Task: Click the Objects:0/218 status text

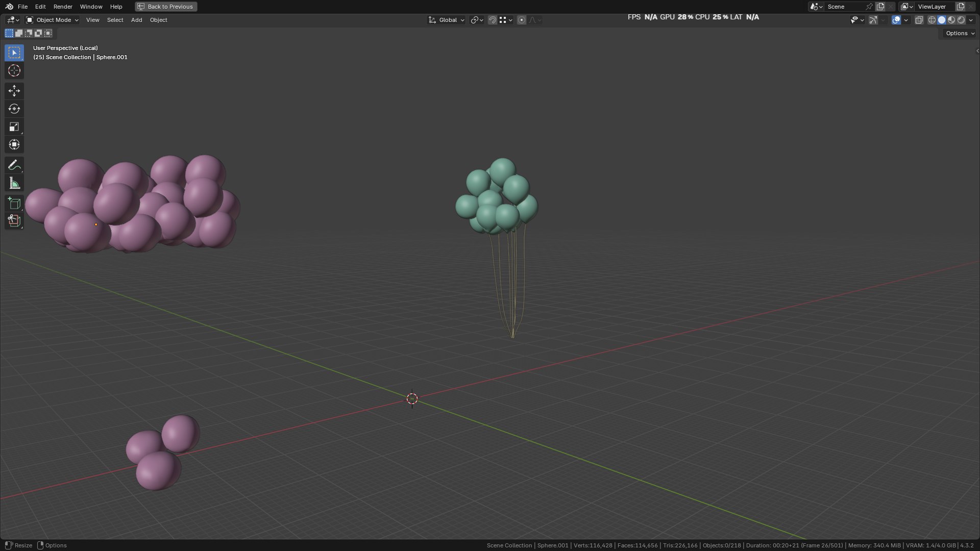Action: point(722,545)
